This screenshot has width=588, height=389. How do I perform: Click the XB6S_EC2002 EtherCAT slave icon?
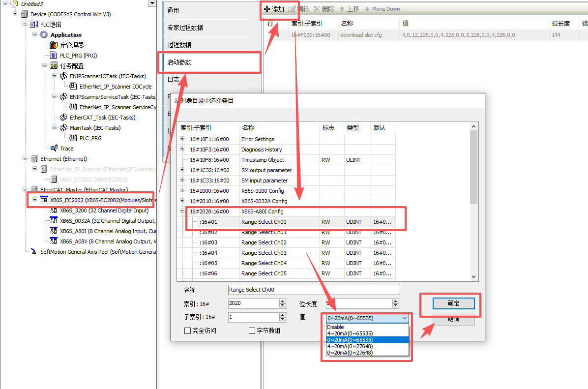(x=44, y=200)
